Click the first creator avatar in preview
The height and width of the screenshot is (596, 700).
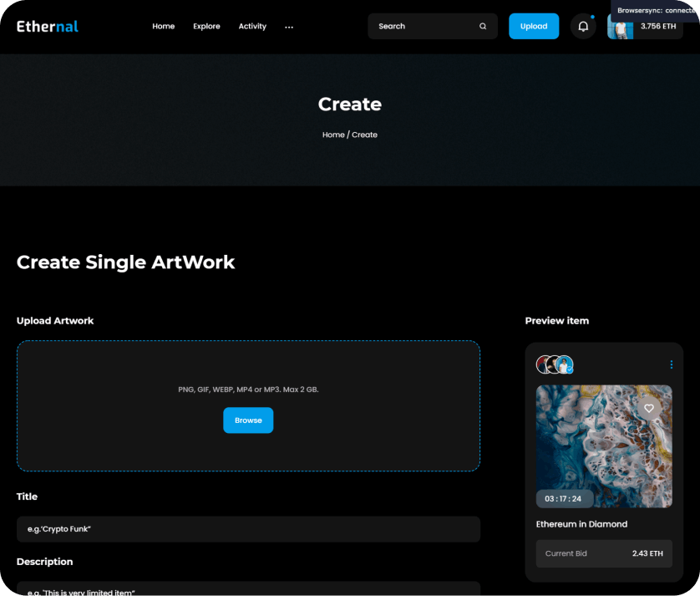pyautogui.click(x=544, y=364)
